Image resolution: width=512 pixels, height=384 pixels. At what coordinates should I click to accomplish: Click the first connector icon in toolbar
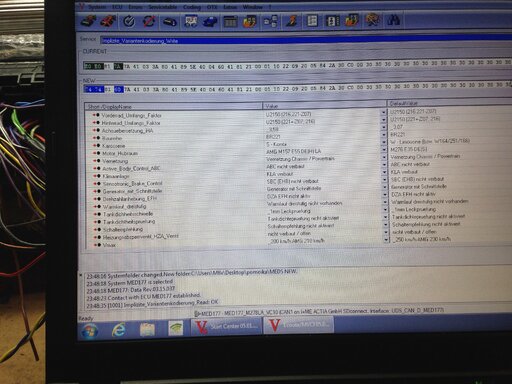(88, 22)
